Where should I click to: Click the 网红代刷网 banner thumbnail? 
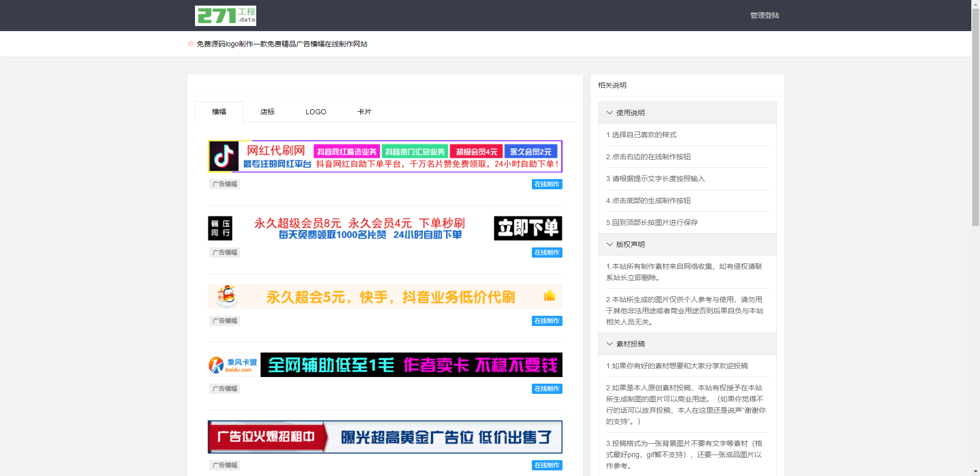pos(385,157)
